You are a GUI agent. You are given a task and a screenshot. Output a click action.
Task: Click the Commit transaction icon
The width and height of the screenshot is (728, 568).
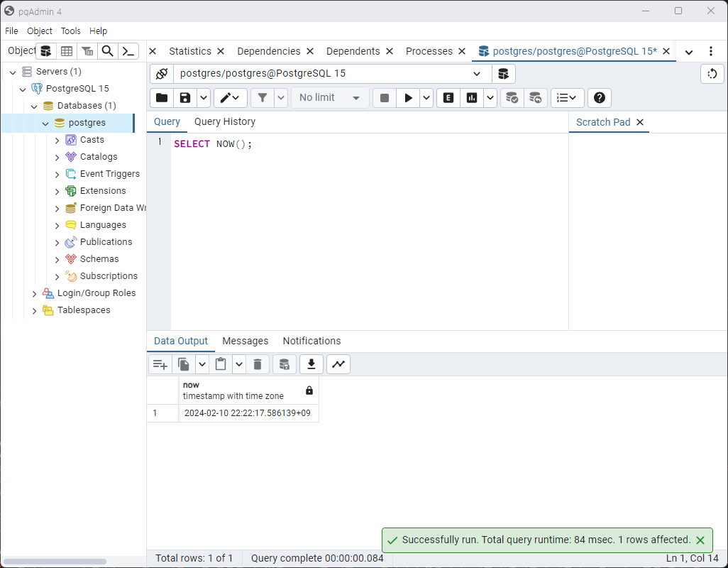point(512,97)
